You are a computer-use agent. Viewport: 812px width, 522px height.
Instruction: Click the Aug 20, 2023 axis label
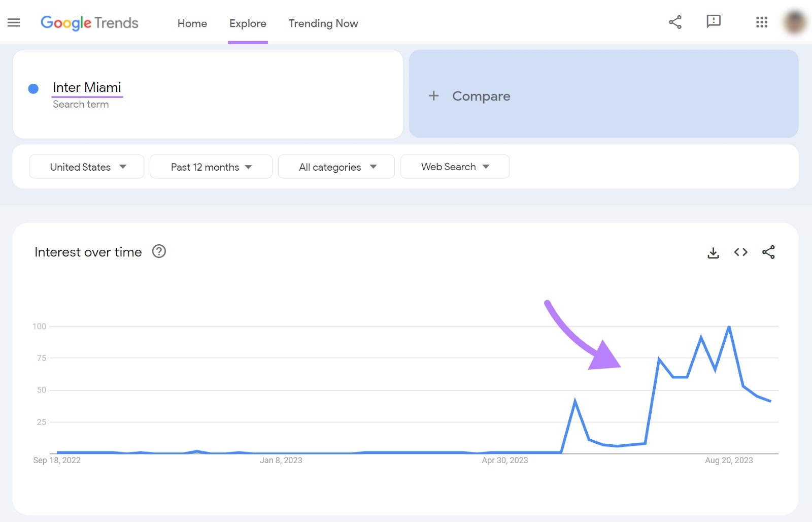[729, 460]
